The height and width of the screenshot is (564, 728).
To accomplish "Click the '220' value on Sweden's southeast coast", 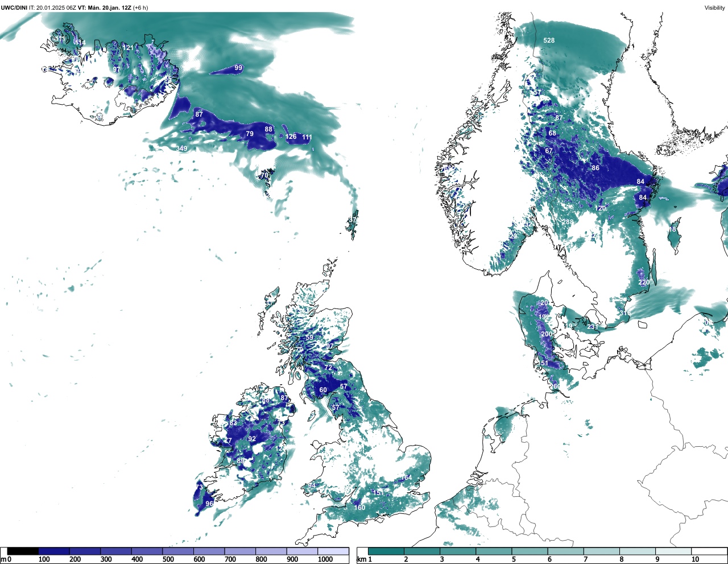I will coord(644,282).
